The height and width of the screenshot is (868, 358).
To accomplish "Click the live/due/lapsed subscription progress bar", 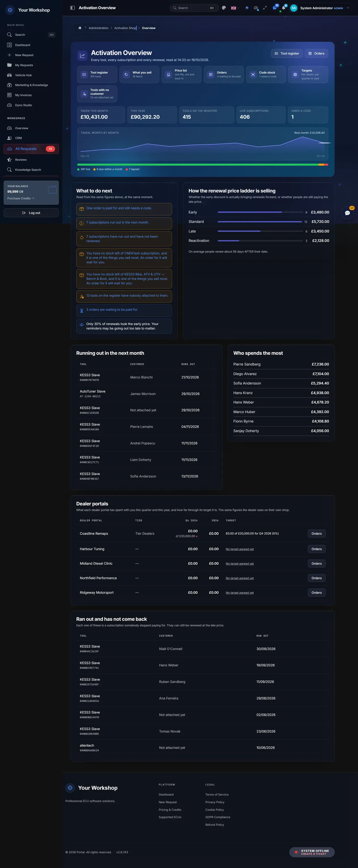I will pos(203,165).
